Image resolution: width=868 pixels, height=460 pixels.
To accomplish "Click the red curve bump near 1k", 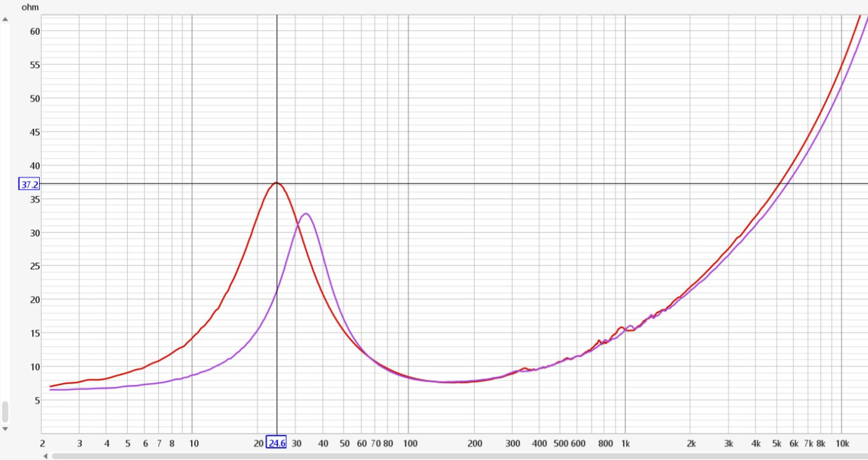I will click(x=621, y=327).
